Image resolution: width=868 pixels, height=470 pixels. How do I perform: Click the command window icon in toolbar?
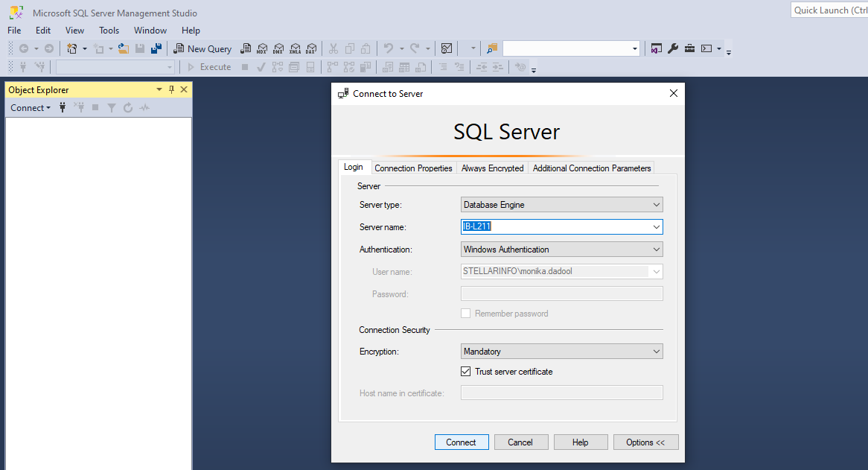706,48
